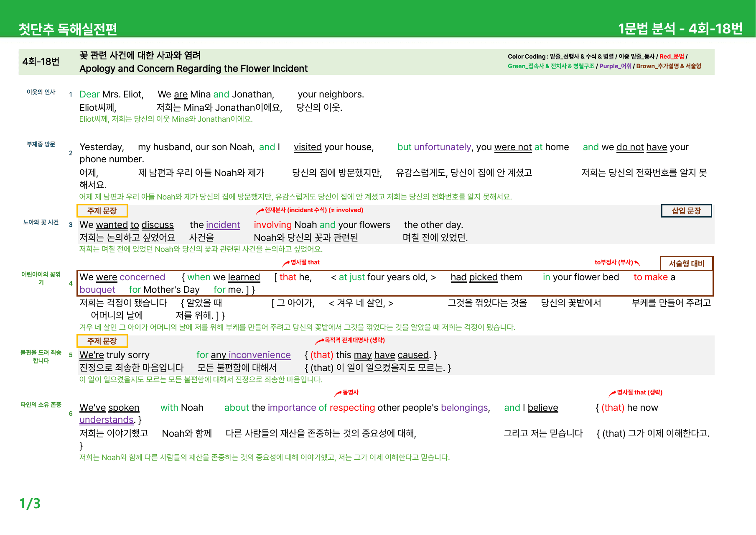Click the red word 'respecting' in sentence 6
The height and width of the screenshot is (535, 756).
coord(352,408)
